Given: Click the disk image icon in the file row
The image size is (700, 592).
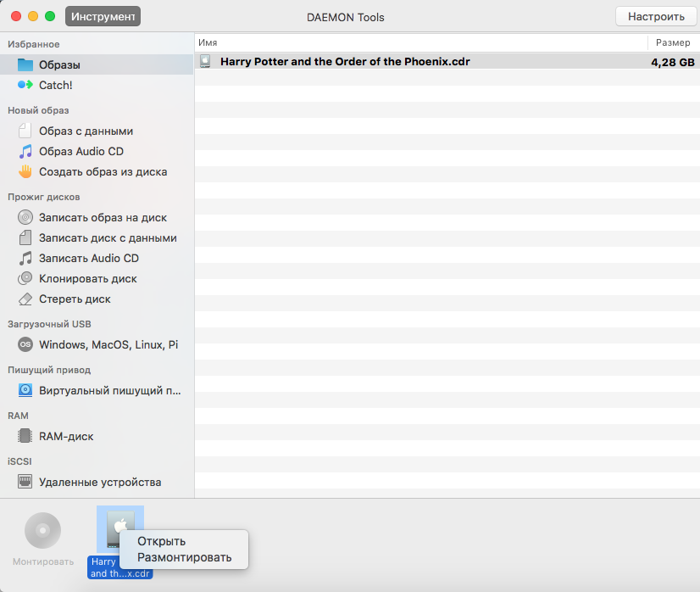Looking at the screenshot, I should pos(205,61).
